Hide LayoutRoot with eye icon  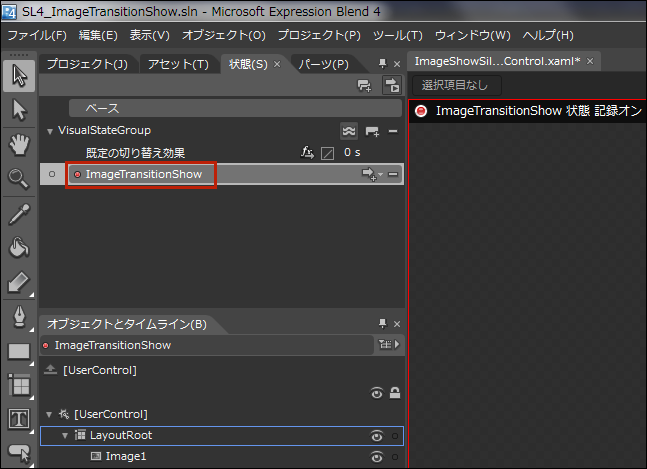click(x=376, y=436)
